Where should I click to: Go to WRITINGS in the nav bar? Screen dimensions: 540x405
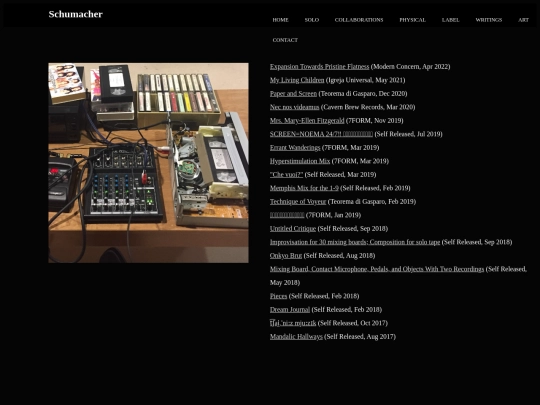[x=489, y=20]
